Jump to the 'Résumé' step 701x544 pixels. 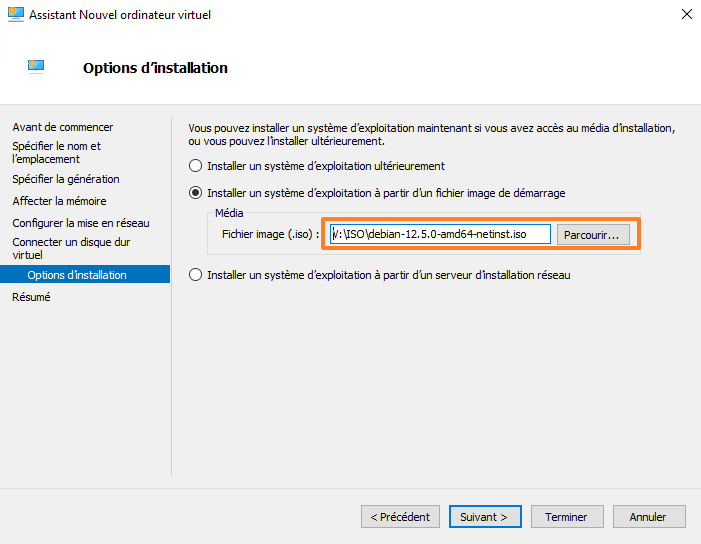[31, 297]
